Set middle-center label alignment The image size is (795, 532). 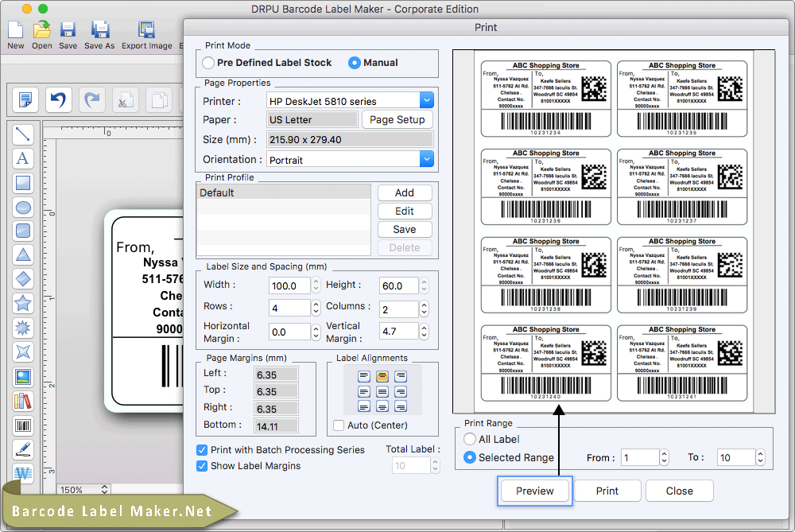coord(382,391)
